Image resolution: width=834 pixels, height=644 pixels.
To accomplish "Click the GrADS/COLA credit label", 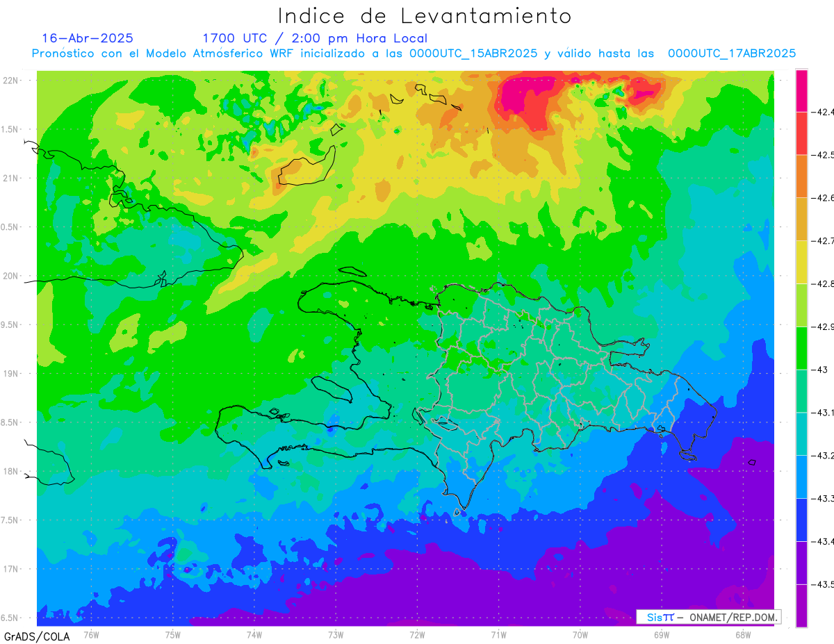I will point(35,636).
